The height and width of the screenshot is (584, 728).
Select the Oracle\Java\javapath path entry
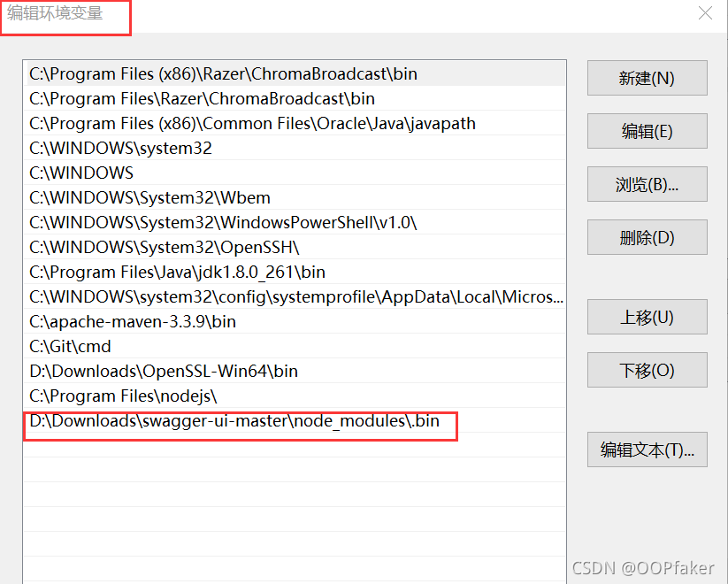click(295, 123)
